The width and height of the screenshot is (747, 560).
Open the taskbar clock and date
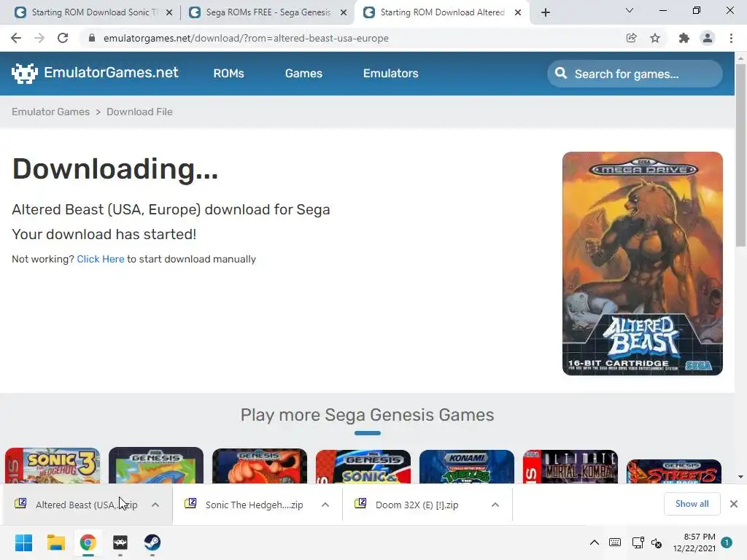[694, 542]
